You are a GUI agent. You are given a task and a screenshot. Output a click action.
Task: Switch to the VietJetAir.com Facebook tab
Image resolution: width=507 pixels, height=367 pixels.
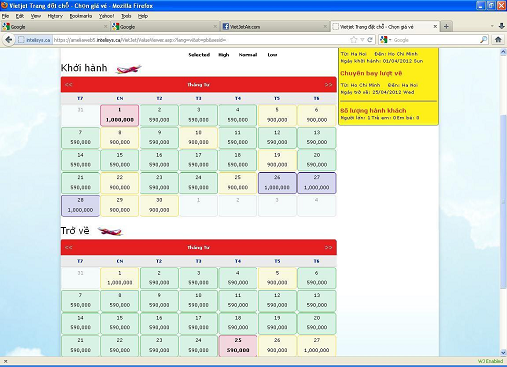(x=274, y=27)
